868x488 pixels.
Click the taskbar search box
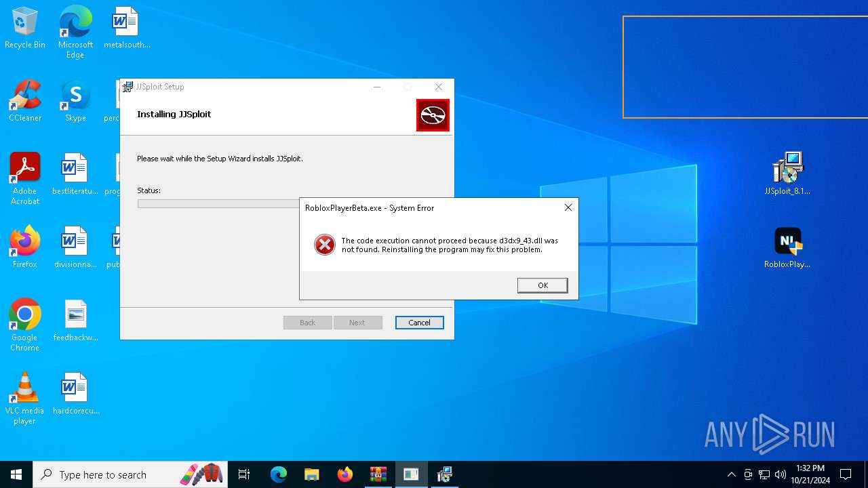click(130, 474)
